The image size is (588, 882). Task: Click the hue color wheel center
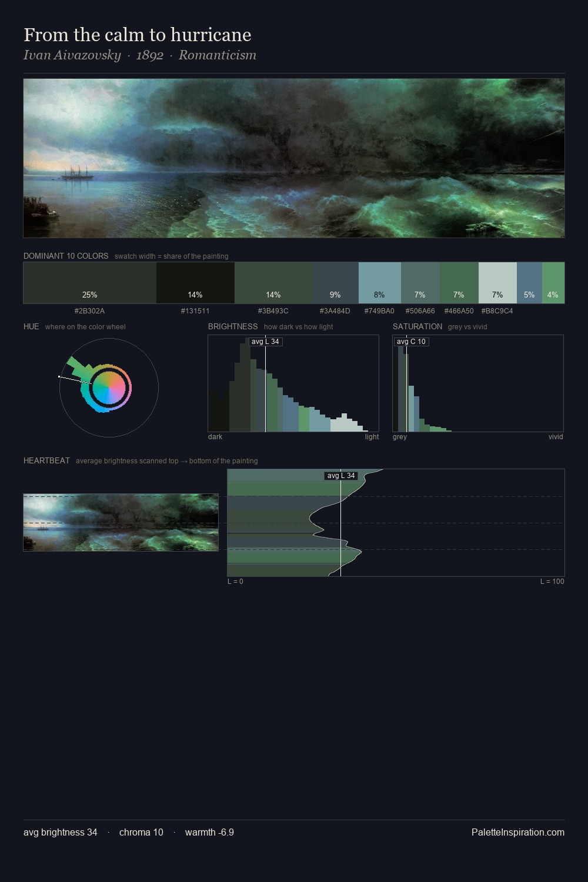109,387
